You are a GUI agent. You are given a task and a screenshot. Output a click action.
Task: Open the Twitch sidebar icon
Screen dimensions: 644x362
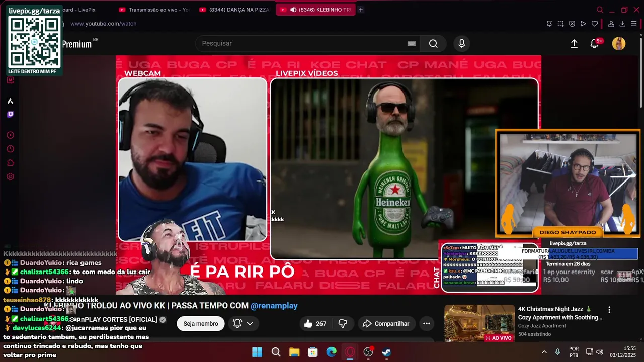click(x=10, y=115)
